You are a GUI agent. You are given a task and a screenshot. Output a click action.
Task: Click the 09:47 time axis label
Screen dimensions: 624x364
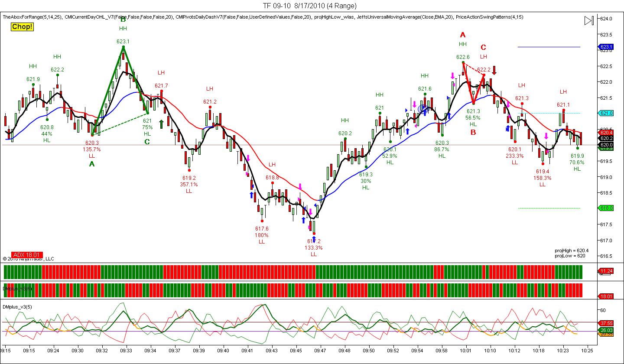tap(320, 350)
